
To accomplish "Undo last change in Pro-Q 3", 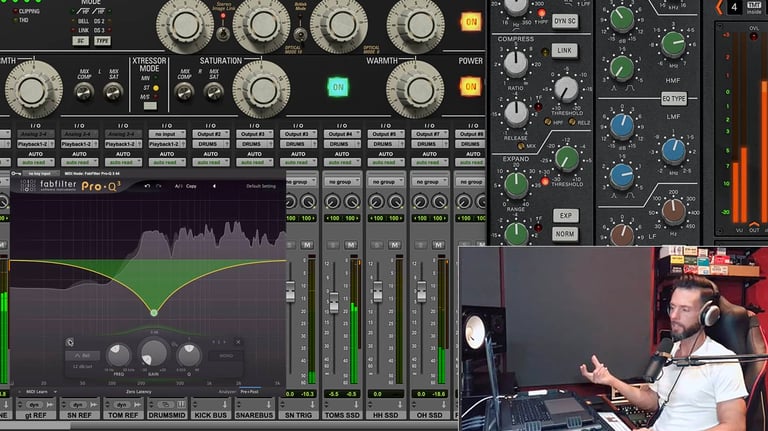I will coord(147,186).
